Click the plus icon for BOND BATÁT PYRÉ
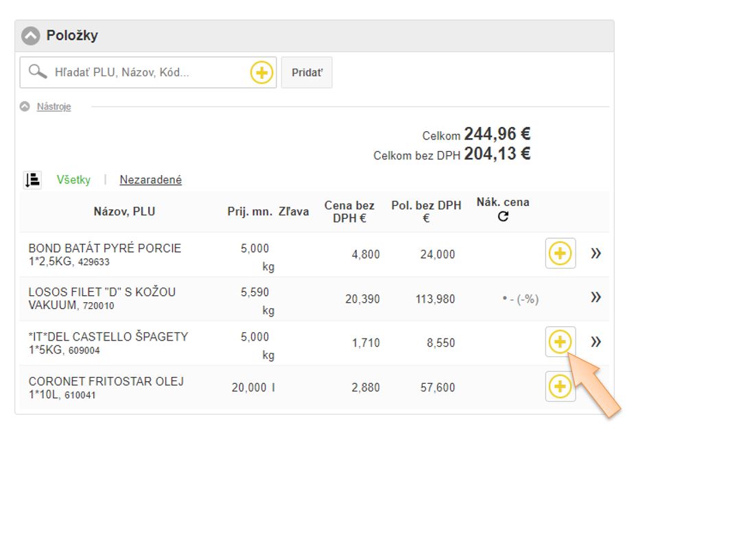The width and height of the screenshot is (756, 550). 560,254
